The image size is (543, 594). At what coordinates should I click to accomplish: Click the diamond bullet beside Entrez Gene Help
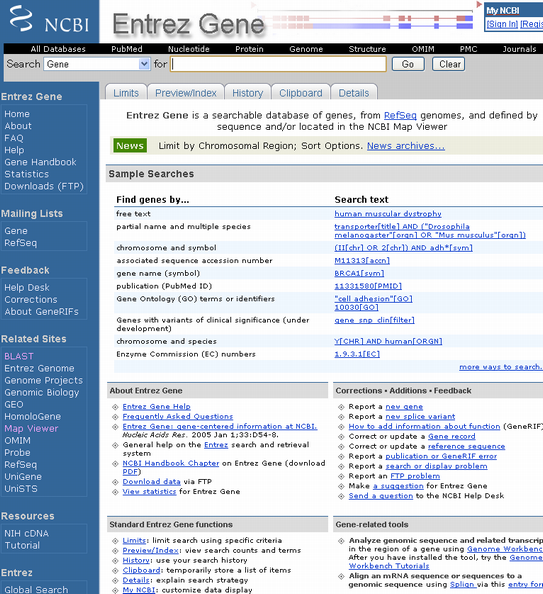coord(115,407)
